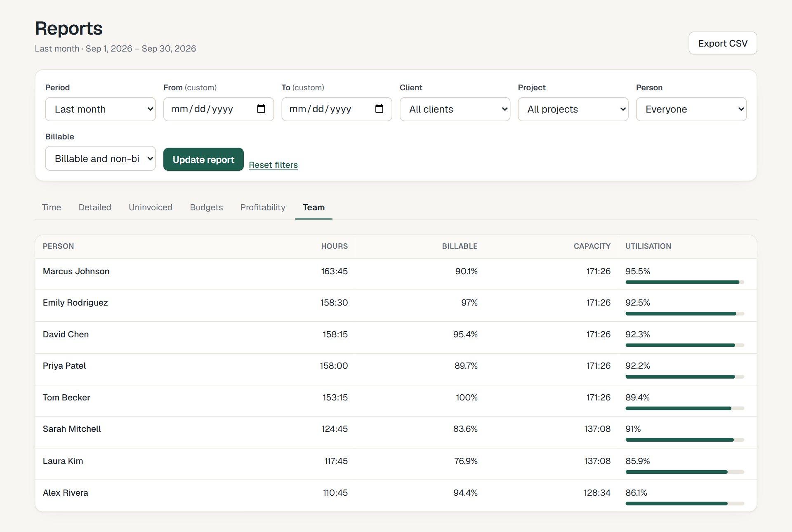Click the Priya Patel name
Screen dimensions: 792x532
[x=64, y=366]
